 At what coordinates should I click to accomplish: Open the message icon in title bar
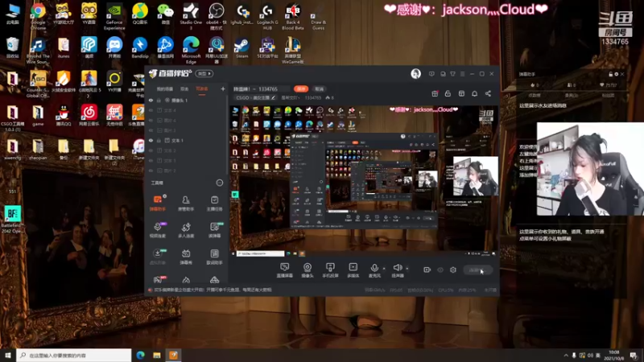click(431, 74)
